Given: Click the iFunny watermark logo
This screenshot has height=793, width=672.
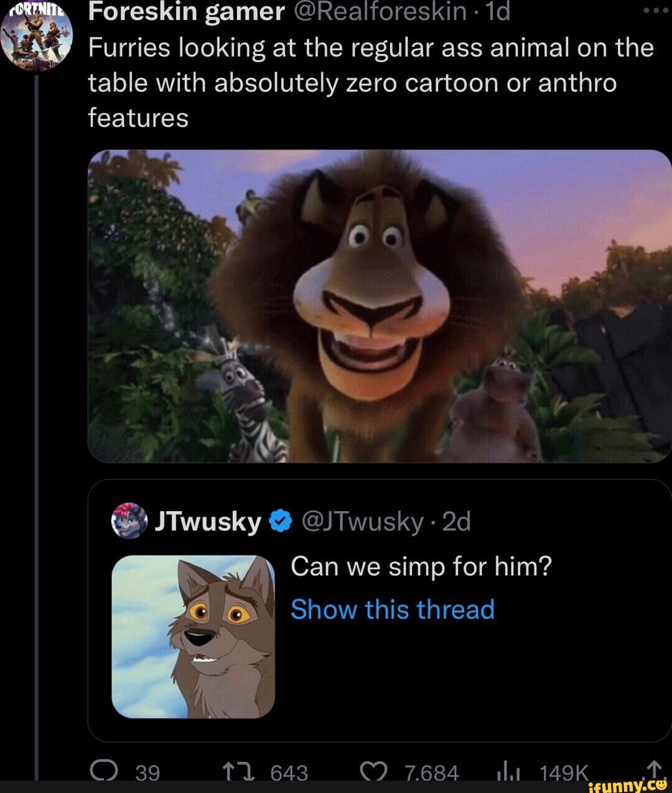Looking at the screenshot, I should click(628, 785).
